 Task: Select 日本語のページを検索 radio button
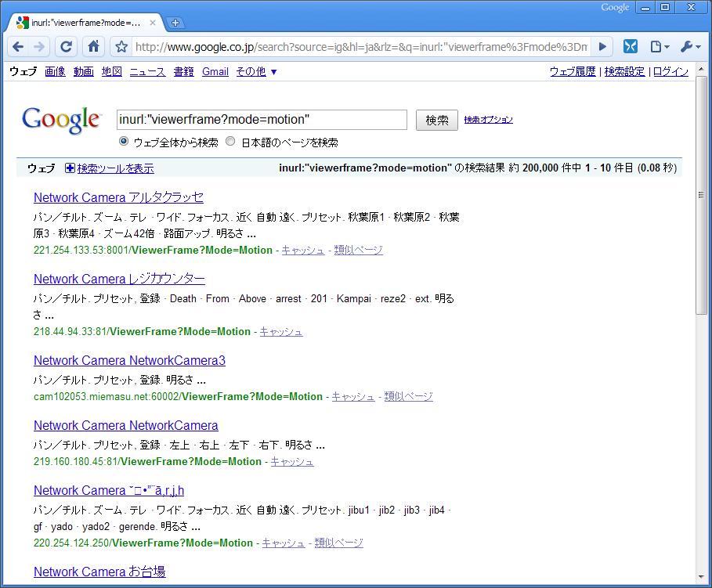[230, 141]
